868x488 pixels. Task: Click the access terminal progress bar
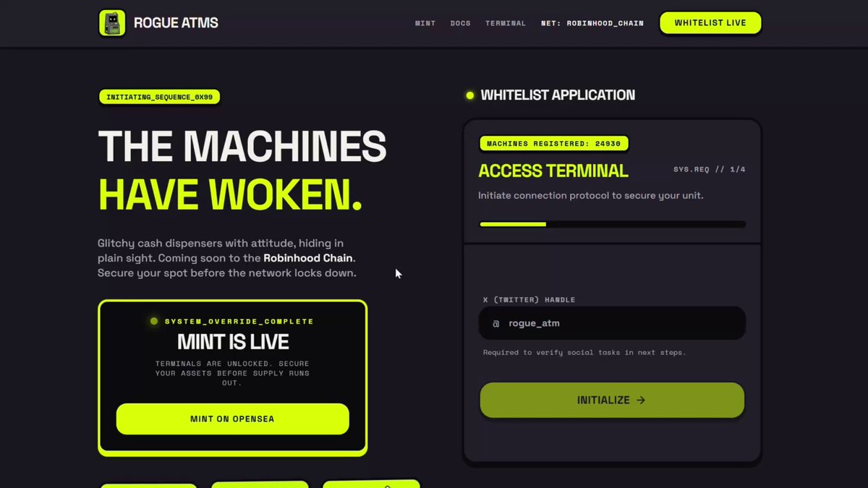[612, 224]
